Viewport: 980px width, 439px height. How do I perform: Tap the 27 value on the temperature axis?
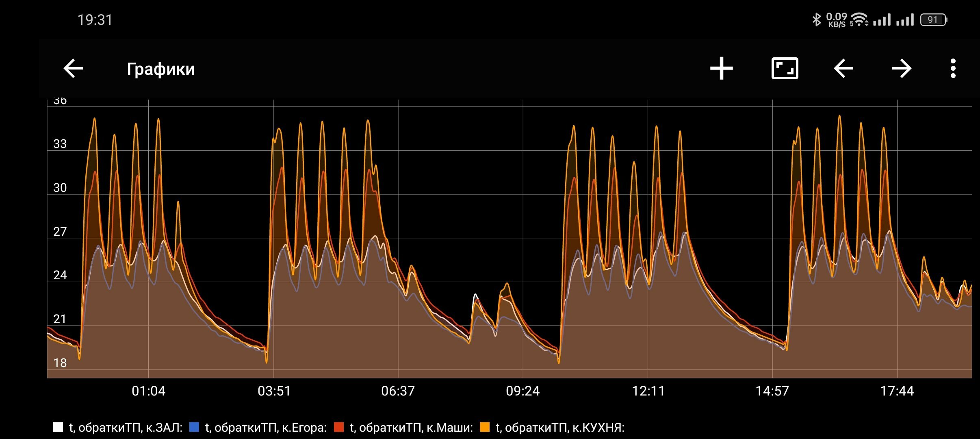tap(60, 232)
